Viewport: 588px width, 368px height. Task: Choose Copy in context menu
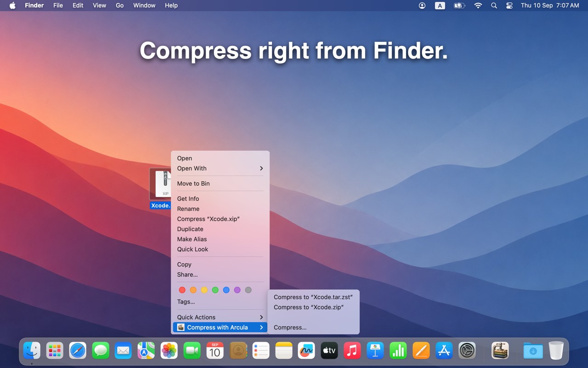coord(220,264)
